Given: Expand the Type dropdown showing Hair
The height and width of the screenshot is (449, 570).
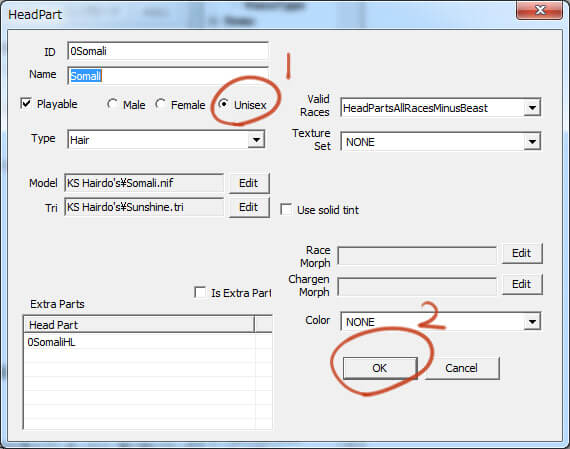Looking at the screenshot, I should coord(166,140).
